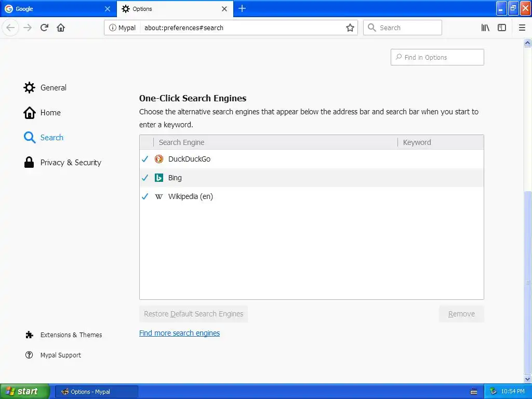This screenshot has width=532, height=399.
Task: Click the Remove button
Action: click(461, 314)
